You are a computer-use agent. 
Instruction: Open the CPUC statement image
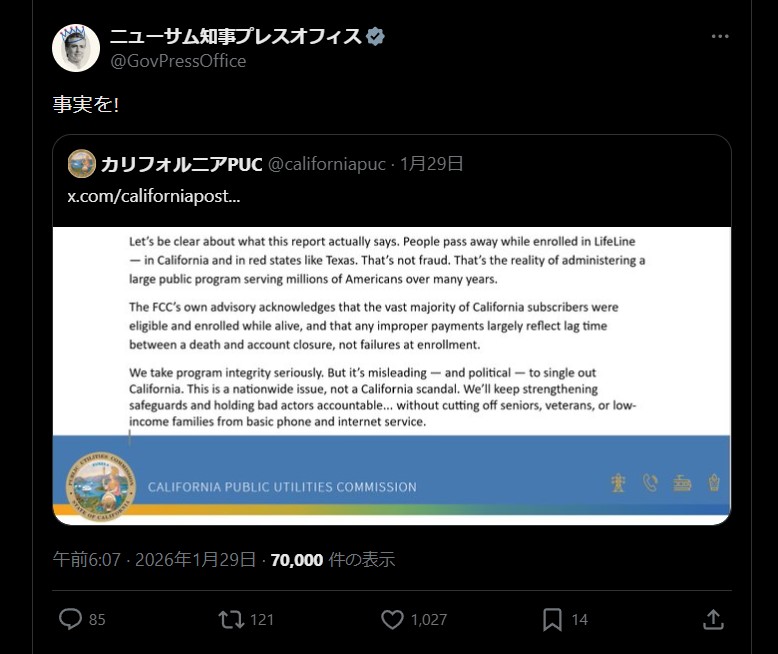(392, 376)
